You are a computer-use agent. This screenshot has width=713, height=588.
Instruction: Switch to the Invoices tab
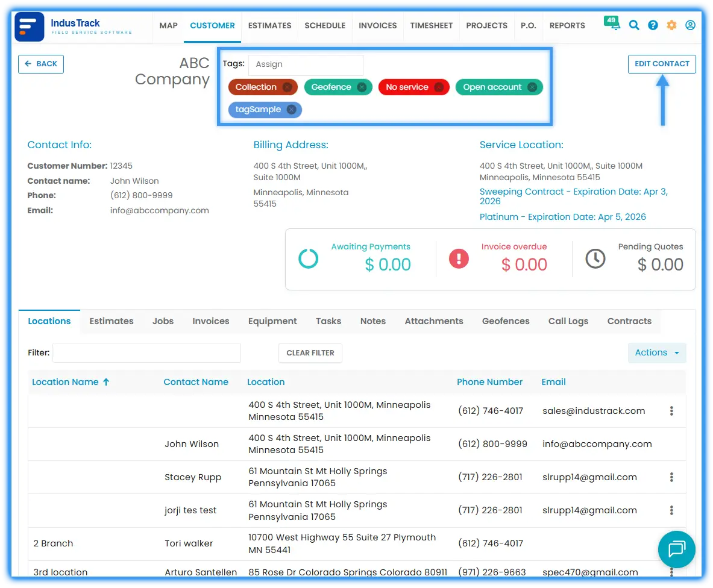211,321
